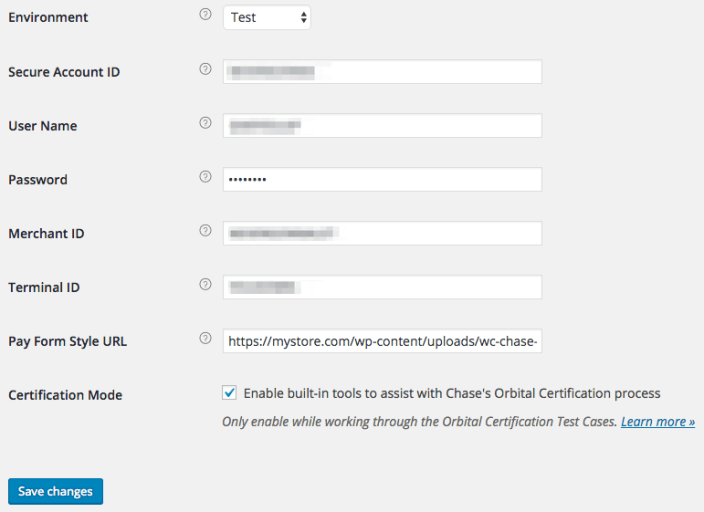Screen dimensions: 704x512
Task: Click help icon beside Secure Account ID
Action: pos(205,70)
